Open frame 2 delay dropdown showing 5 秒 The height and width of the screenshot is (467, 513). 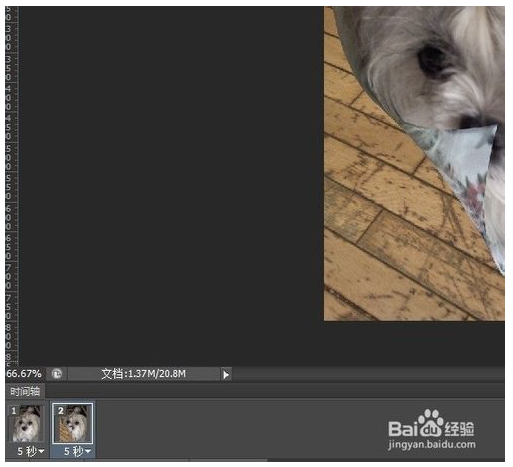tap(77, 452)
